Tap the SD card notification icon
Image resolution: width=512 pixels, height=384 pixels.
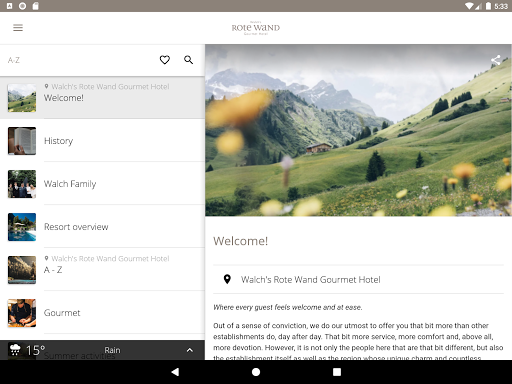(36, 6)
